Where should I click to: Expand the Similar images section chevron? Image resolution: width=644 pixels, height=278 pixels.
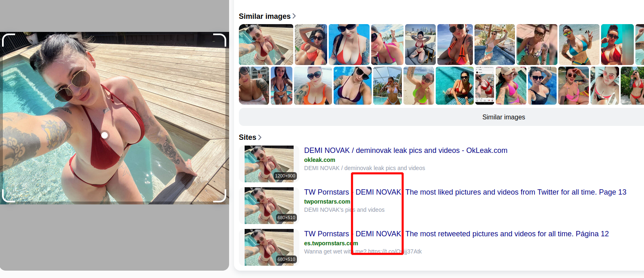(x=294, y=16)
